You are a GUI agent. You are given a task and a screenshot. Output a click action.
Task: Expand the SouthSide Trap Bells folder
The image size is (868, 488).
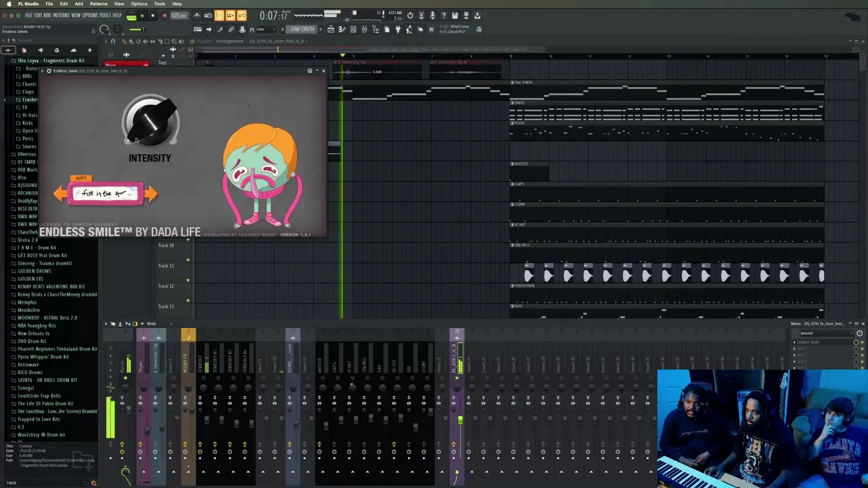tap(39, 396)
